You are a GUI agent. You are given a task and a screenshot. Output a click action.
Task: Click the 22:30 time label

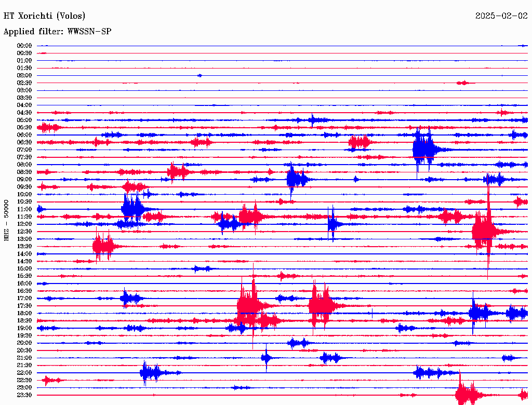24,380
